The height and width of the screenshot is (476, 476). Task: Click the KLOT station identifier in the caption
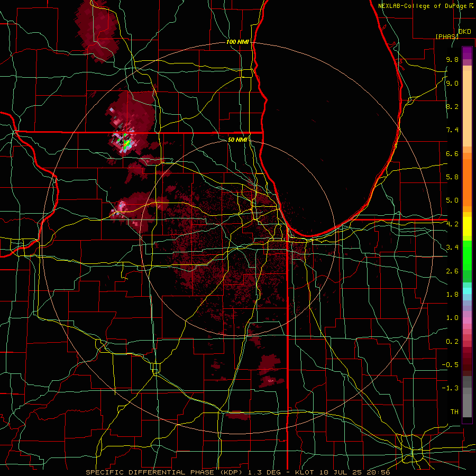(306, 472)
